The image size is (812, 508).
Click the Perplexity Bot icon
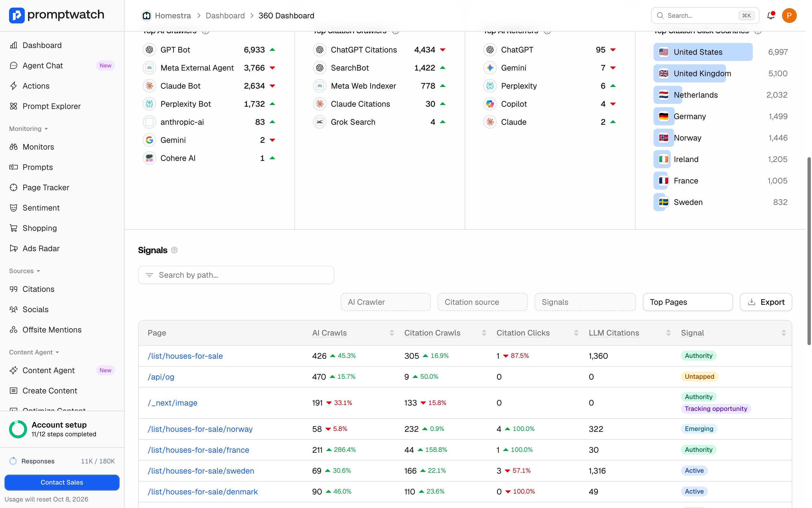(x=150, y=104)
